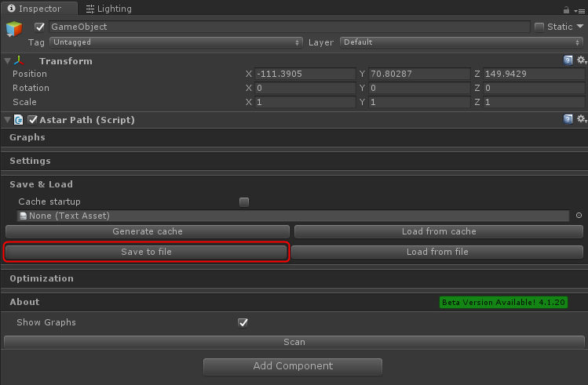Switch to the Lighting tab

[x=108, y=9]
